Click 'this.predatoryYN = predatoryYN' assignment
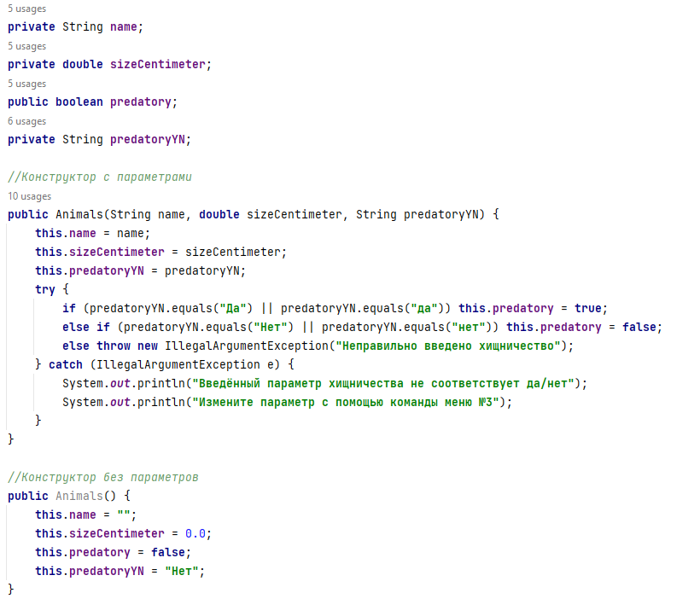Image resolution: width=700 pixels, height=616 pixels. (x=140, y=270)
